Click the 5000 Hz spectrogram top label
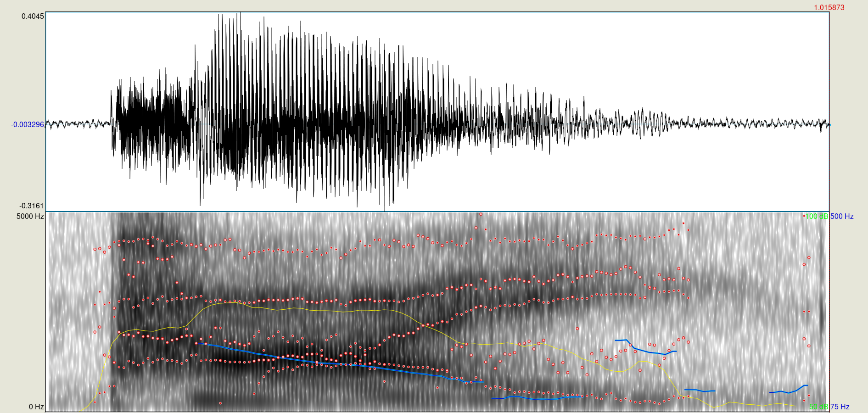Image resolution: width=868 pixels, height=413 pixels. 30,216
